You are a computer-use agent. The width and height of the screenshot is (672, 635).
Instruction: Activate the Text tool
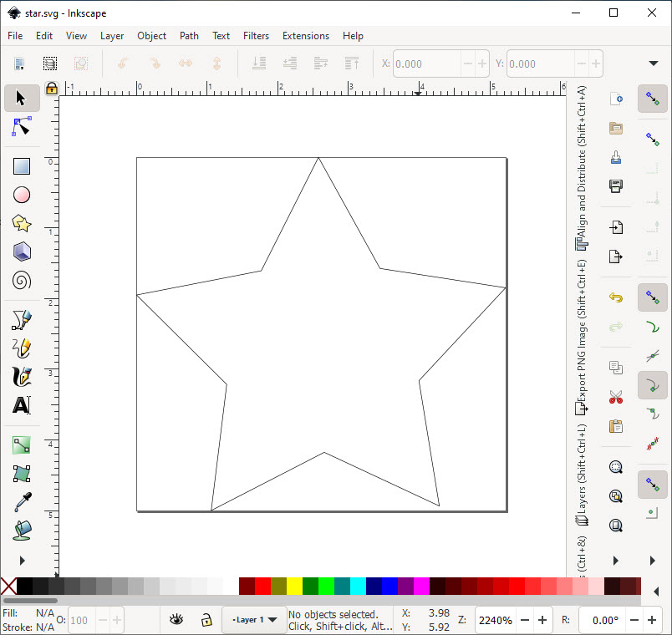click(x=22, y=405)
